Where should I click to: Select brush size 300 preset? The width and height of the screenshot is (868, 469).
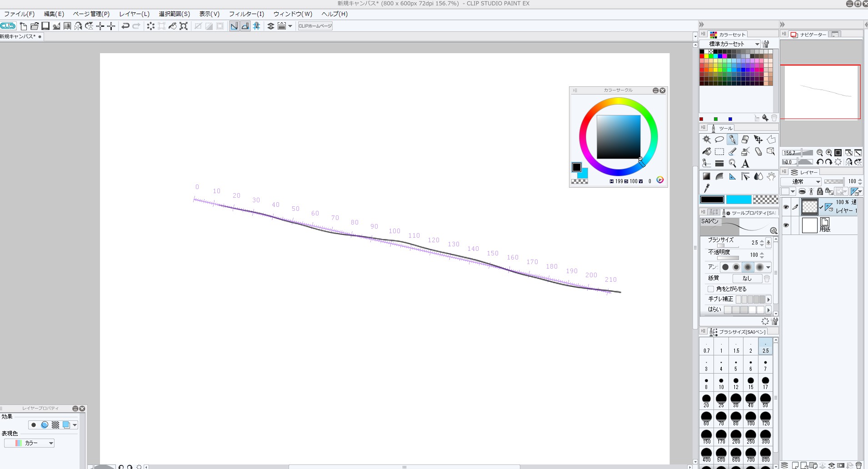[x=766, y=437]
